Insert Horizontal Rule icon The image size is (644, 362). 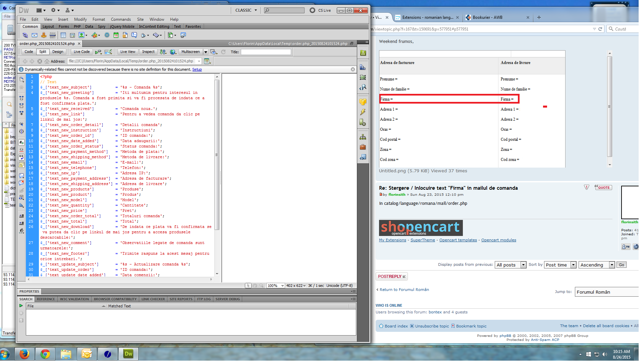pyautogui.click(x=53, y=35)
